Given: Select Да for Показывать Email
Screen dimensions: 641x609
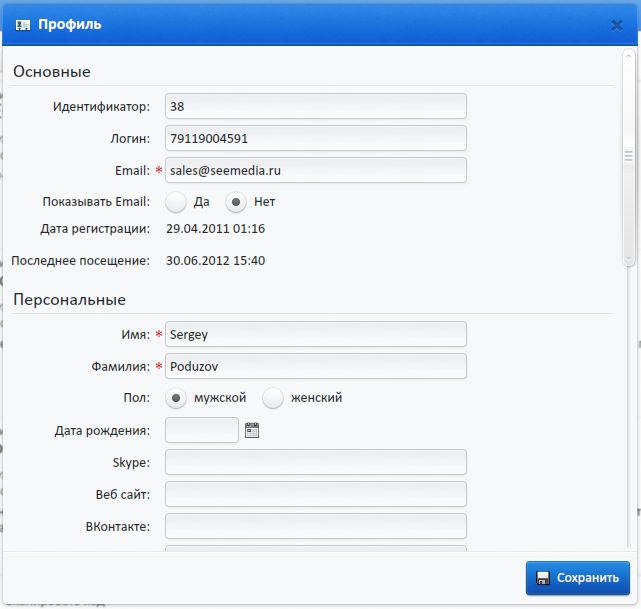Looking at the screenshot, I should coord(176,202).
